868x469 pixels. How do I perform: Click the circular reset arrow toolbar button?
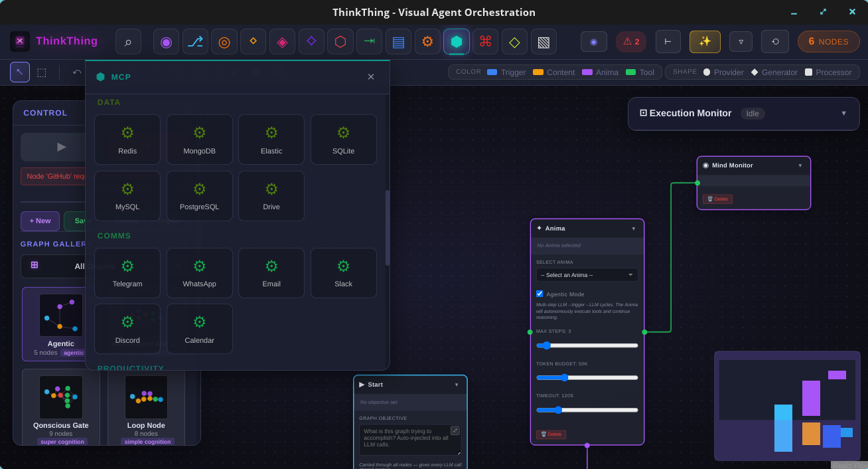(x=775, y=42)
